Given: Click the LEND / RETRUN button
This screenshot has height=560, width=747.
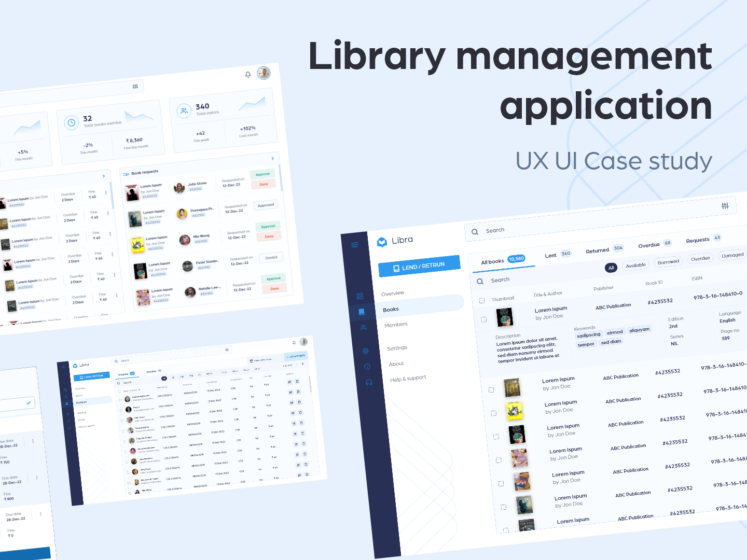Looking at the screenshot, I should pos(419,265).
